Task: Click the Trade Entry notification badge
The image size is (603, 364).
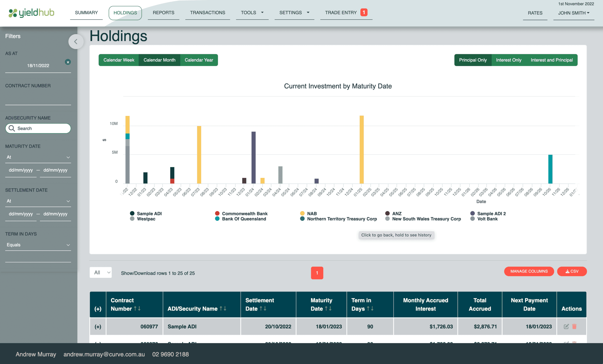Action: pyautogui.click(x=364, y=12)
